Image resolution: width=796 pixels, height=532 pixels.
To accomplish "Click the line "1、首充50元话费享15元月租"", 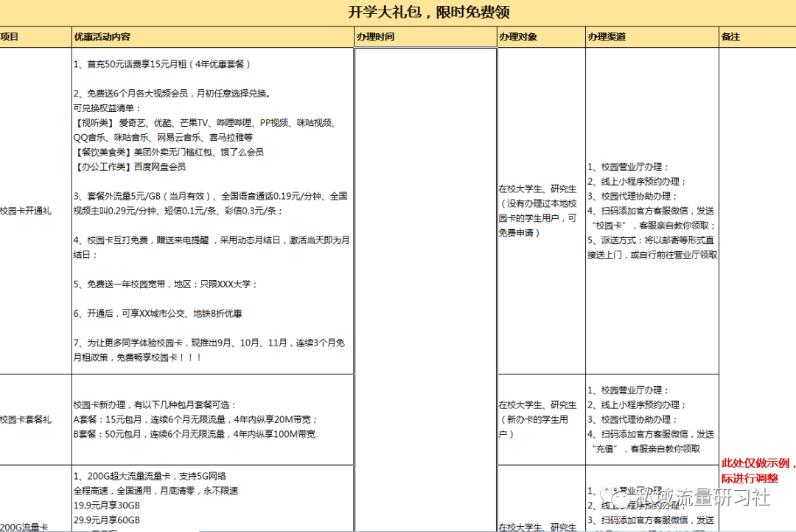I will pos(162,64).
